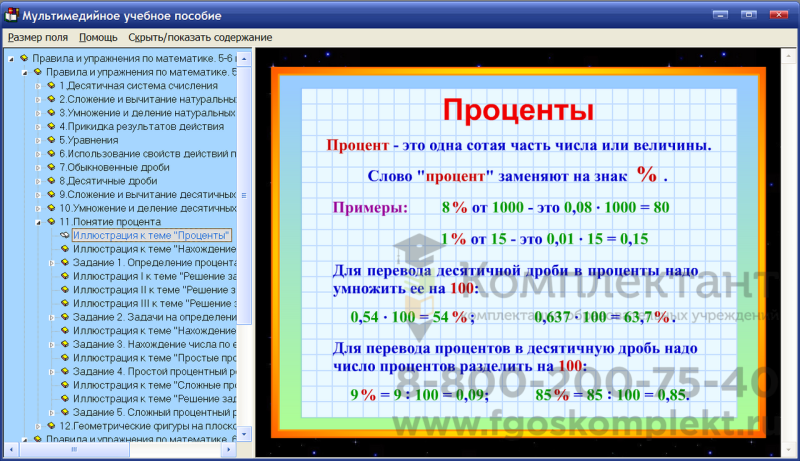Open Иллюстрация к теме "Сложные про item
The height and width of the screenshot is (461, 800).
tap(155, 385)
